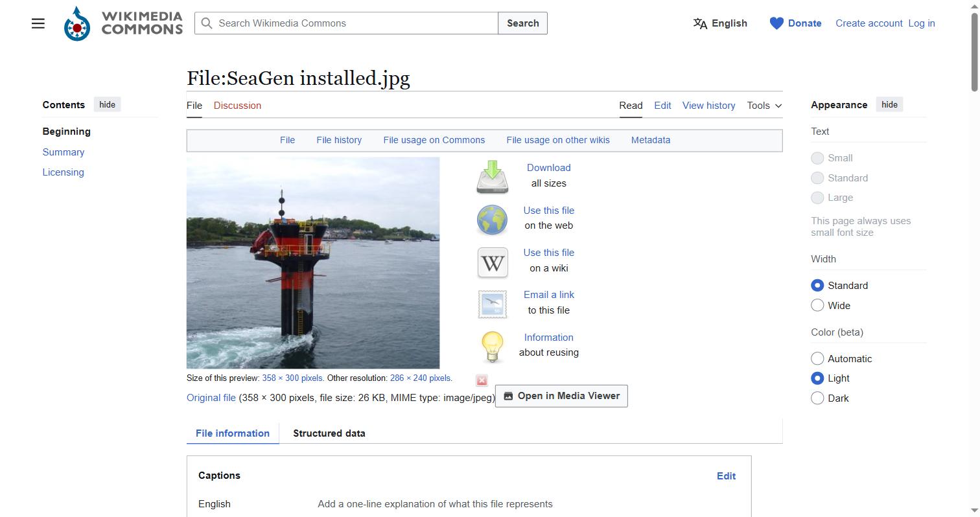Click the Wikimedia Commons logo

tap(123, 23)
